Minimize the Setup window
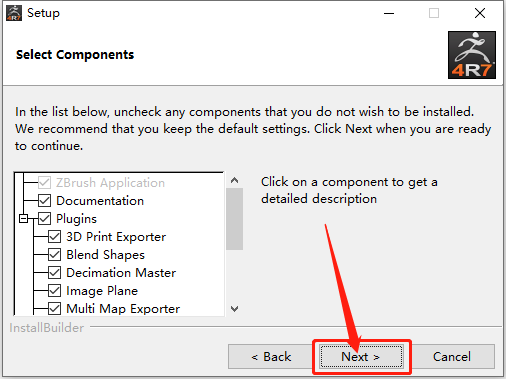The width and height of the screenshot is (506, 379). point(389,13)
